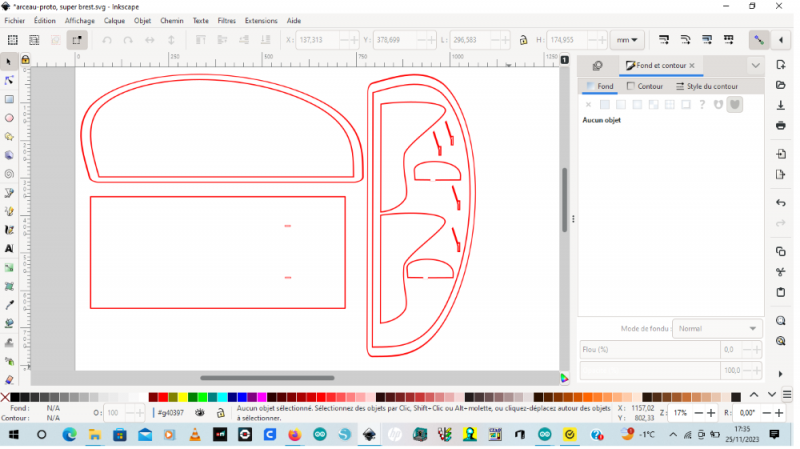Image resolution: width=800 pixels, height=449 pixels.
Task: Toggle current layer lock icon
Action: [220, 412]
